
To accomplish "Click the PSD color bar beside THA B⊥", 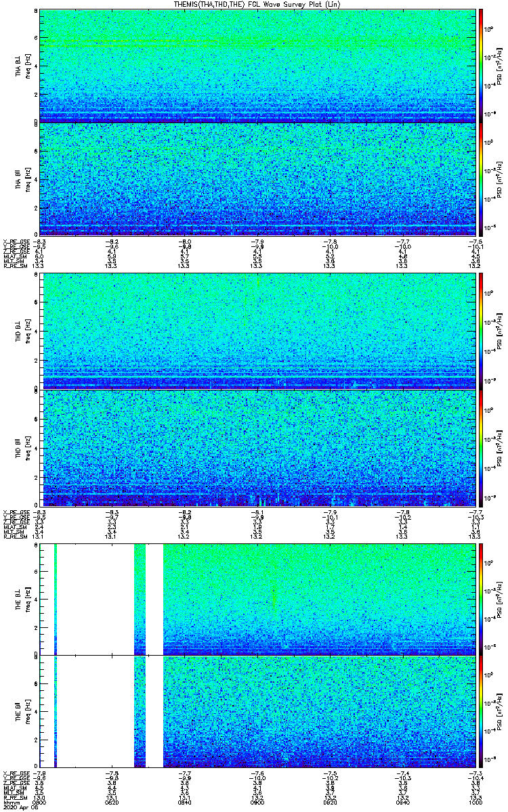I will [481, 66].
